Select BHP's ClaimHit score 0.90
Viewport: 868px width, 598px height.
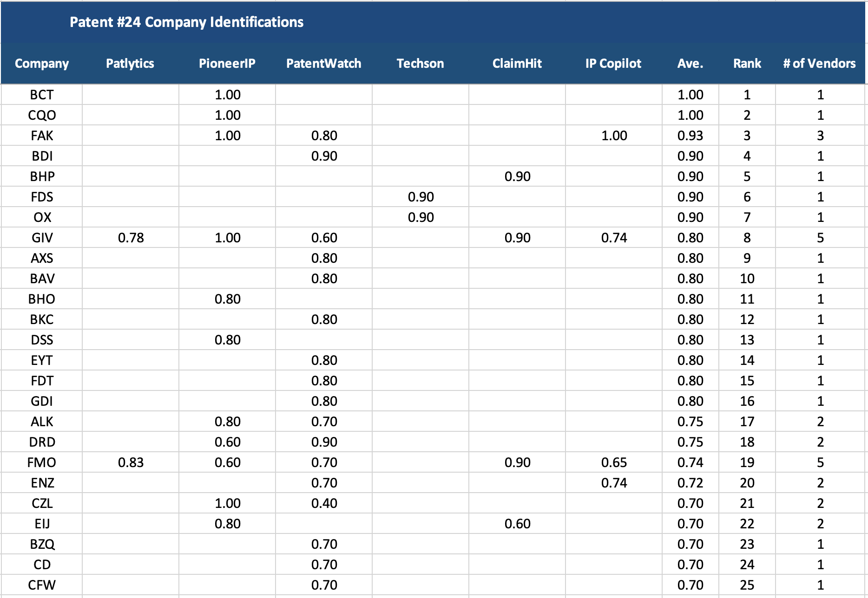click(x=517, y=176)
